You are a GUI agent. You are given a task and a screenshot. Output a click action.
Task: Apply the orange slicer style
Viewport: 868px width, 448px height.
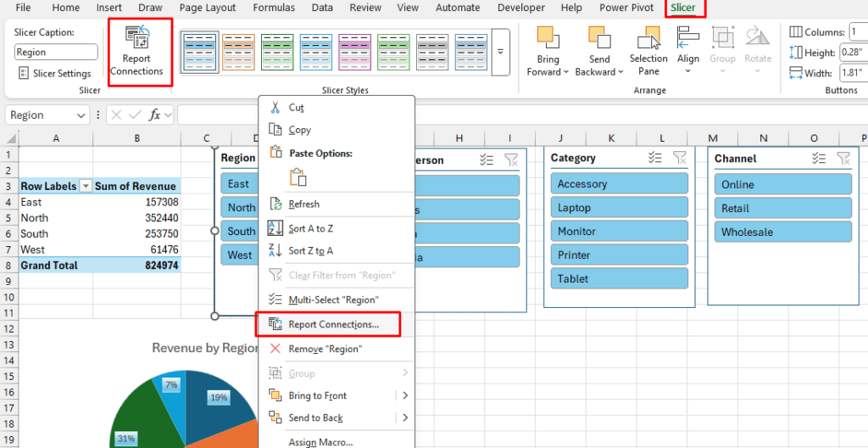(x=238, y=52)
